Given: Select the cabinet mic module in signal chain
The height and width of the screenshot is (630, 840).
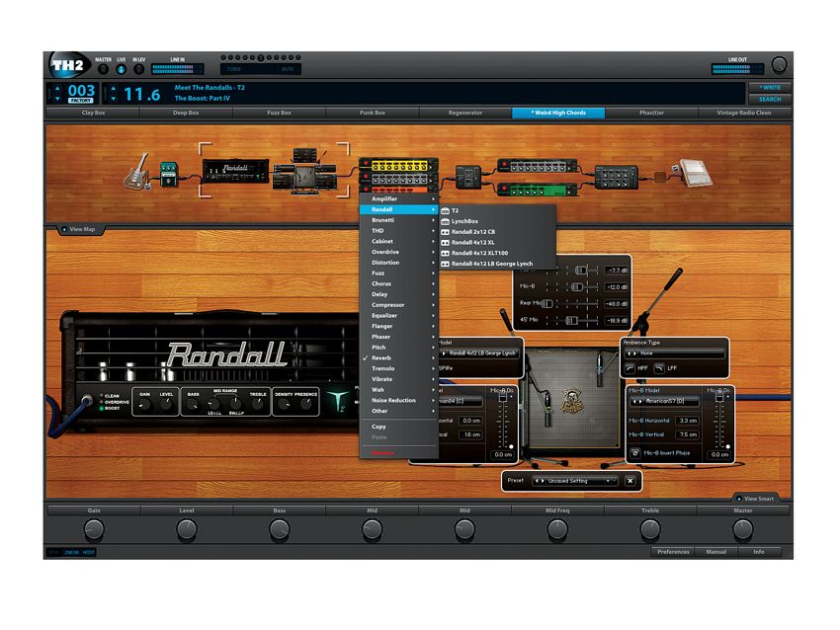Looking at the screenshot, I should tap(303, 171).
